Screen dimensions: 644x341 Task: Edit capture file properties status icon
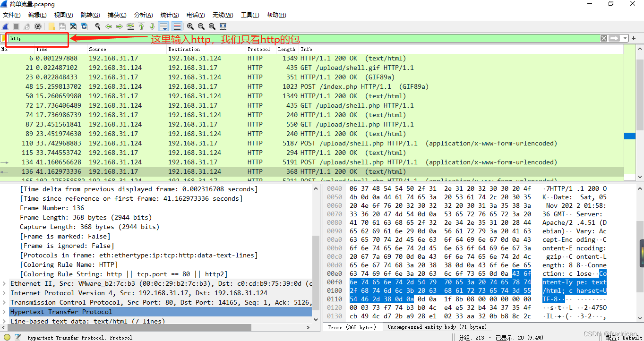[18, 337]
